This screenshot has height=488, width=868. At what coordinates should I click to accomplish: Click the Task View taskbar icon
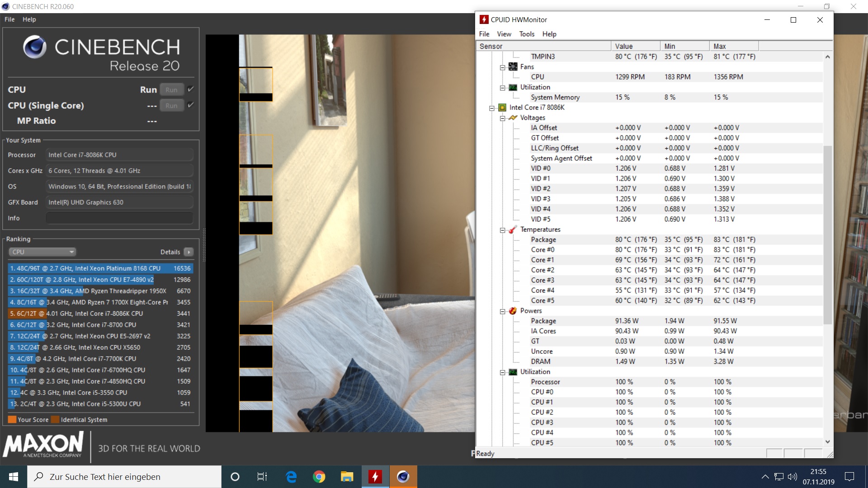(x=262, y=477)
